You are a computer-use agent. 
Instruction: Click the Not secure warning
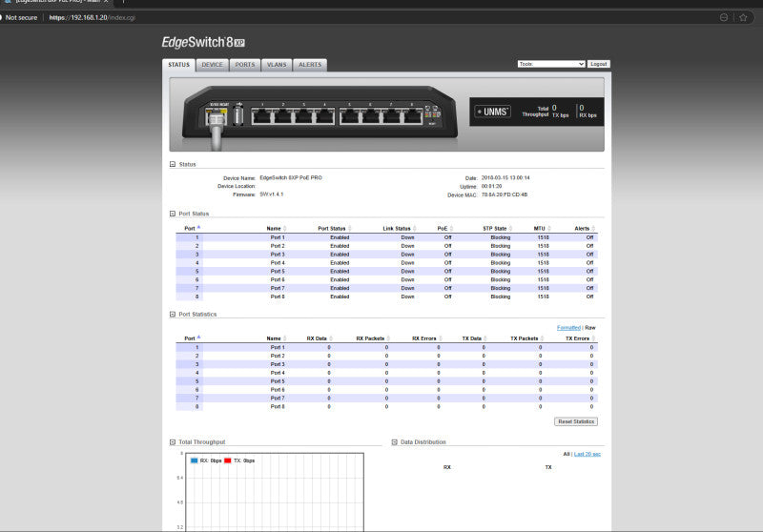pos(20,17)
